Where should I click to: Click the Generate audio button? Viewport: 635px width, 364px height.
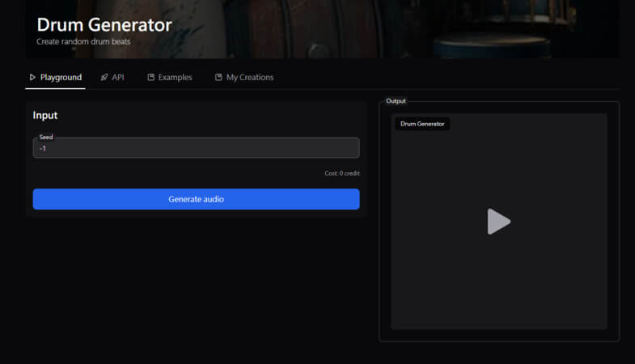[x=196, y=199]
